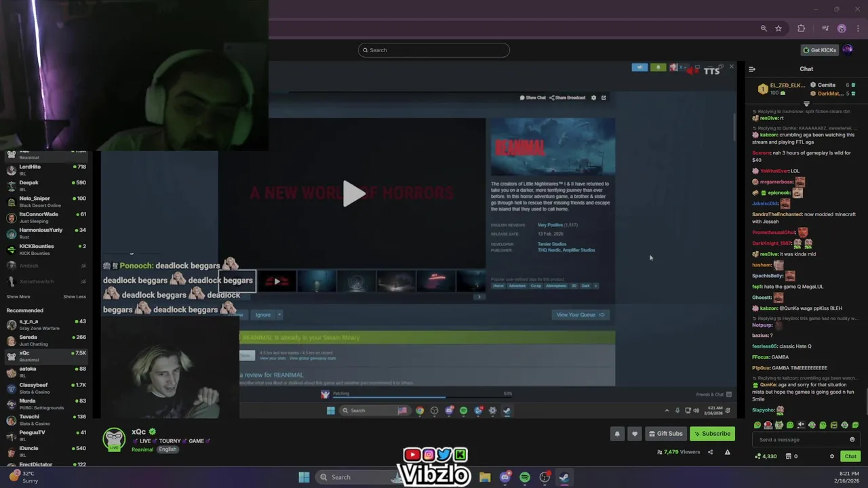Collapse the chat panel icon
The width and height of the screenshot is (868, 488).
(x=752, y=69)
